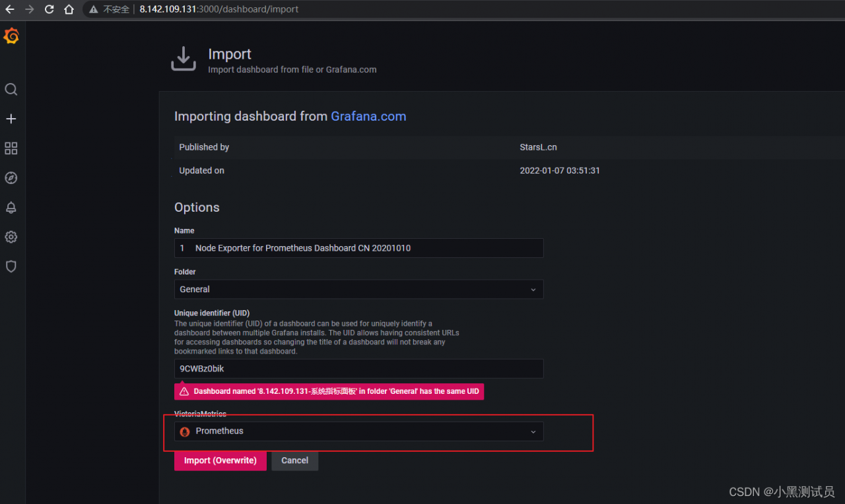Open the Folder dropdown set to General
Screen dimensions: 845x504
pyautogui.click(x=358, y=289)
